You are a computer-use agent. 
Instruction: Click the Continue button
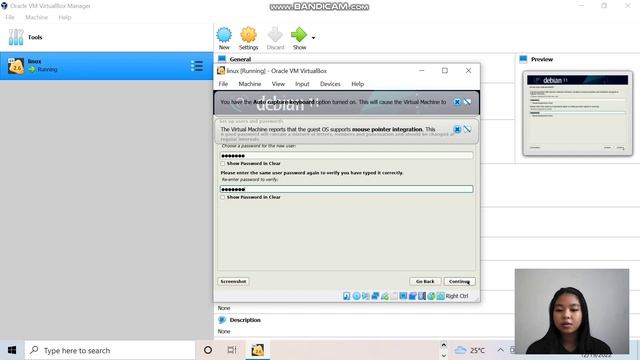459,281
